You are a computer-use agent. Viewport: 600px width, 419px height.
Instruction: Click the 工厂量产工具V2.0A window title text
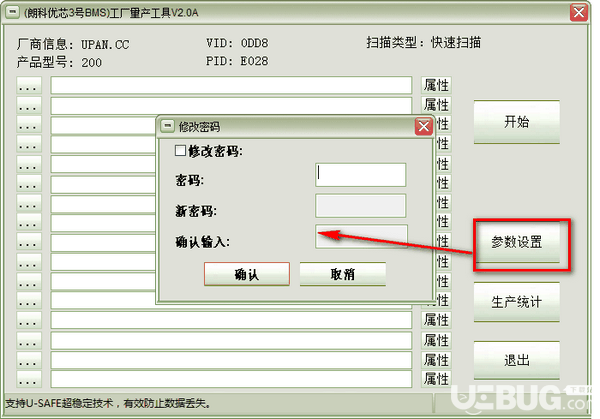[111, 13]
